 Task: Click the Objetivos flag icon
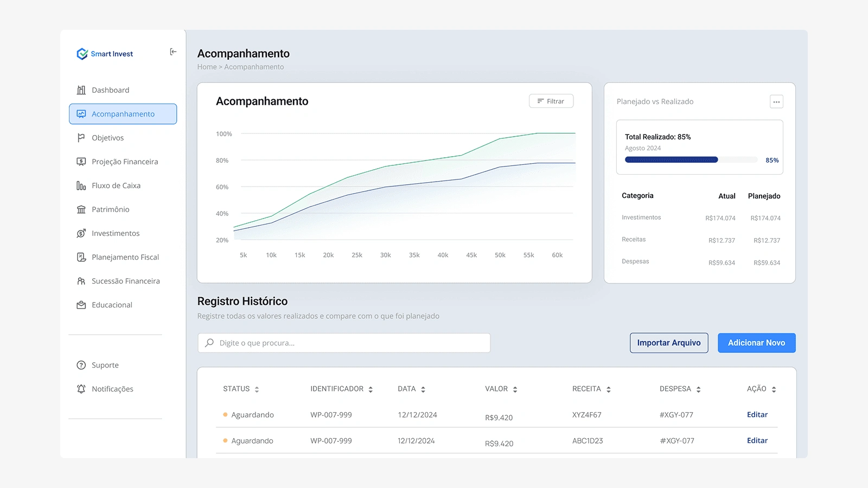pyautogui.click(x=81, y=138)
